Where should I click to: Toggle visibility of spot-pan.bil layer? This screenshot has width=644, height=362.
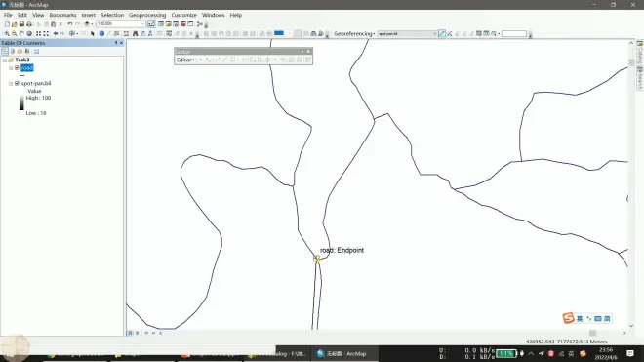click(17, 83)
